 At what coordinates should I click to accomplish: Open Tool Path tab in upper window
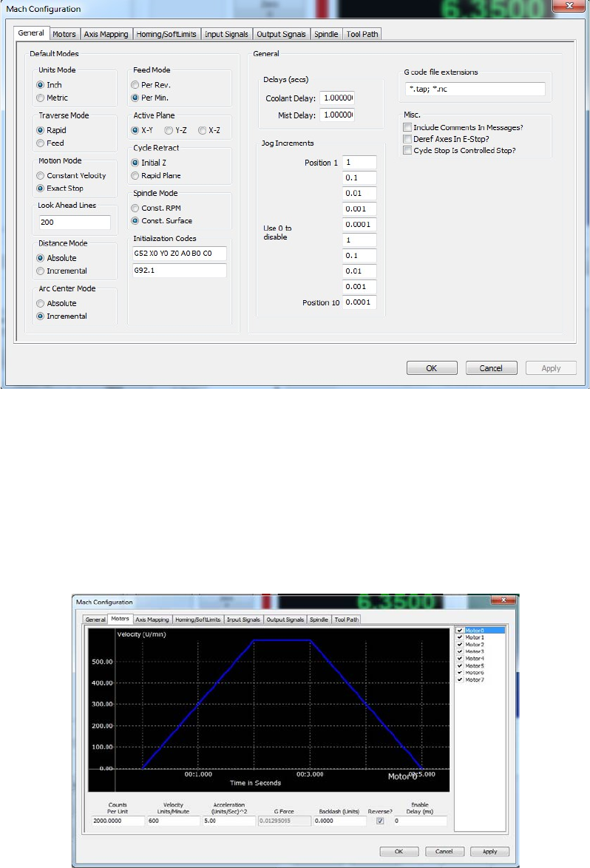362,34
